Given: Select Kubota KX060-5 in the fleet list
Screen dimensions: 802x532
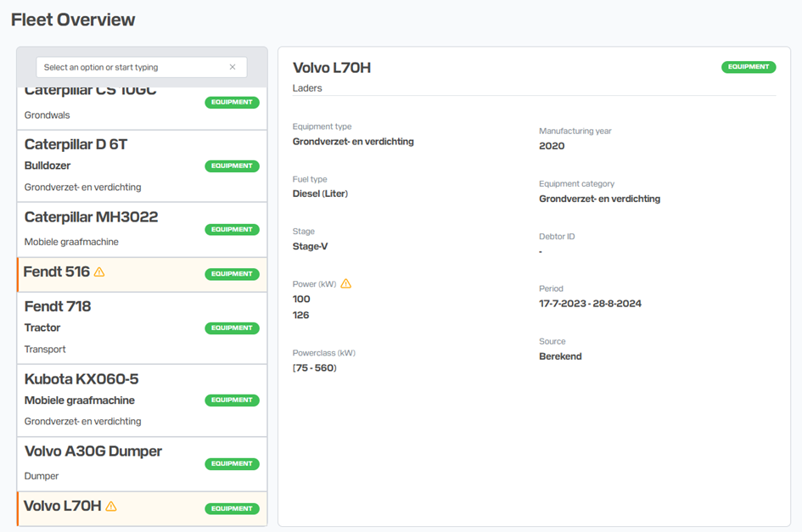Looking at the screenshot, I should click(x=143, y=400).
